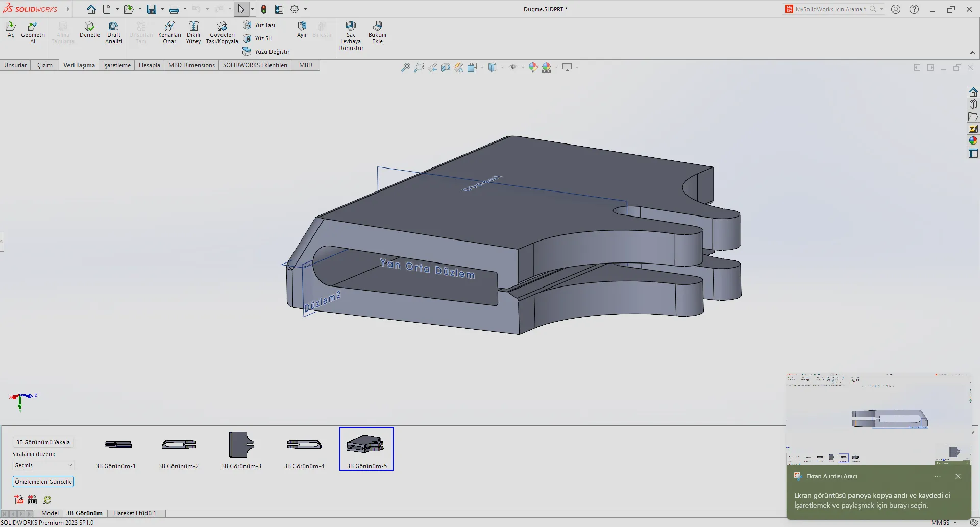Choose the Yüz Sil command
This screenshot has height=527, width=980.
[x=257, y=38]
